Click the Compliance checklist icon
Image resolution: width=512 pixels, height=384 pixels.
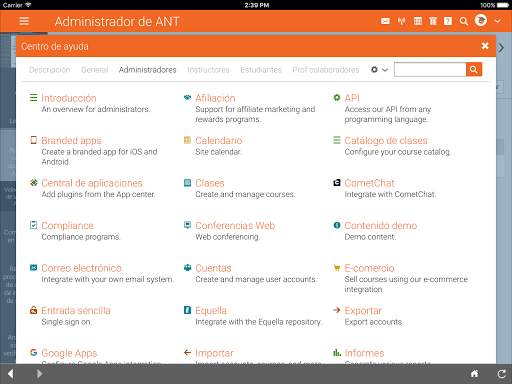tap(33, 225)
